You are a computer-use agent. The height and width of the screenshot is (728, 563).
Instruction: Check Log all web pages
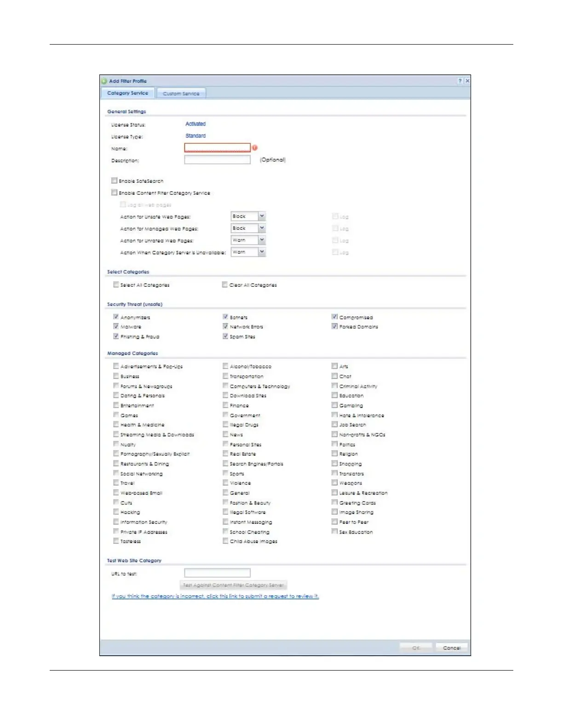tap(123, 204)
